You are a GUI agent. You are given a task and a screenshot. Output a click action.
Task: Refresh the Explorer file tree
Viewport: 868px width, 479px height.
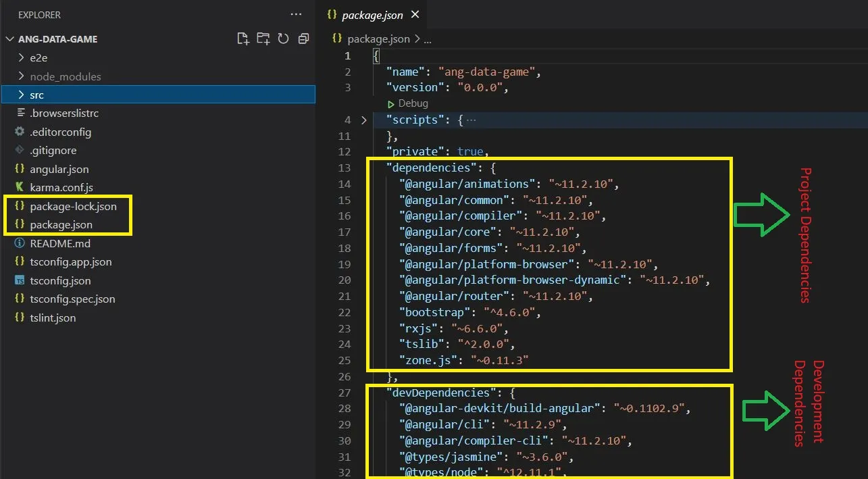click(x=283, y=39)
